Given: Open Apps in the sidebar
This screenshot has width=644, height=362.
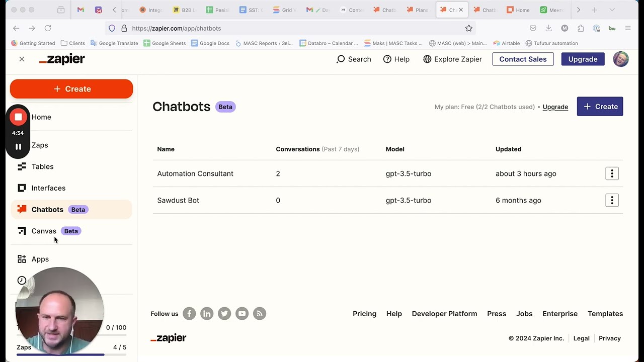Looking at the screenshot, I should [40, 259].
